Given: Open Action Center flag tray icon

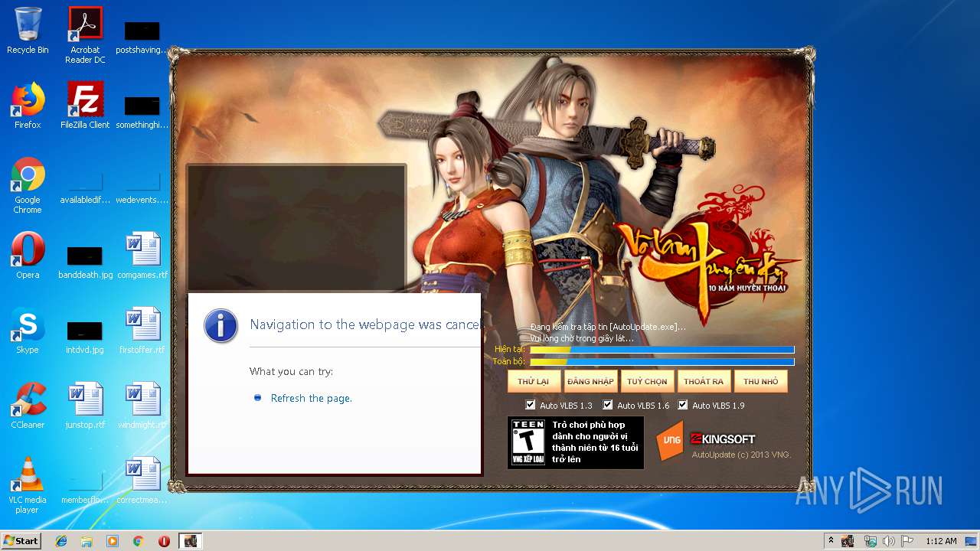Looking at the screenshot, I should tap(906, 541).
